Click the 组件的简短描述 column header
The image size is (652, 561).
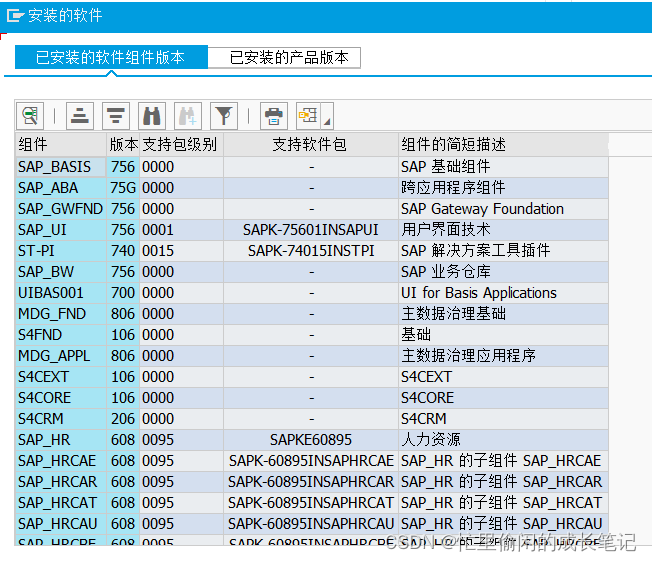[503, 145]
